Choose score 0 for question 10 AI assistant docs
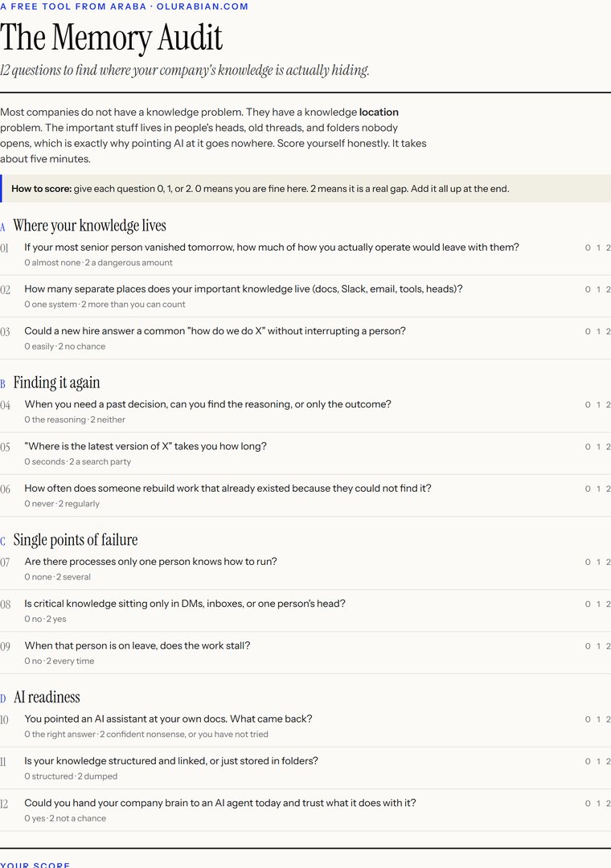Viewport: 611px width, 868px height. point(588,719)
